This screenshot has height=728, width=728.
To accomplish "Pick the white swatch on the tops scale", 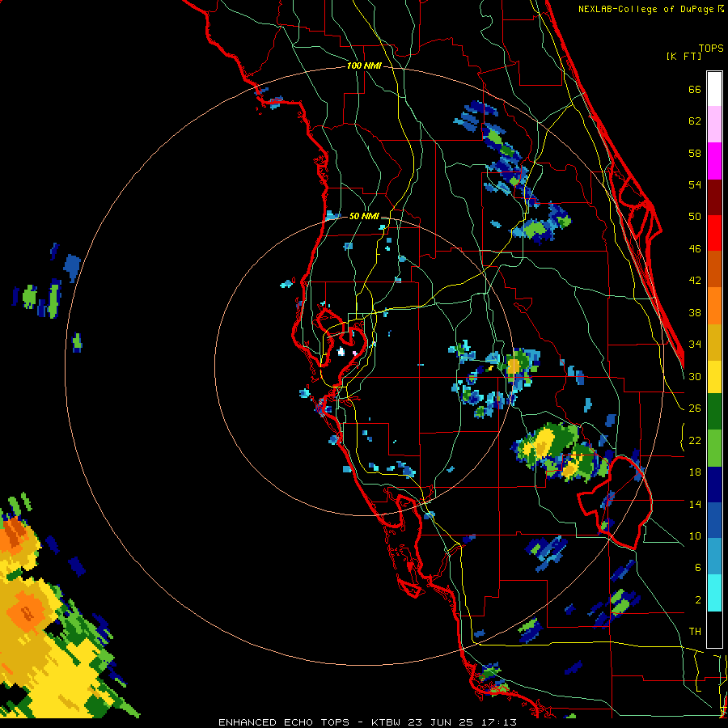I will (714, 89).
